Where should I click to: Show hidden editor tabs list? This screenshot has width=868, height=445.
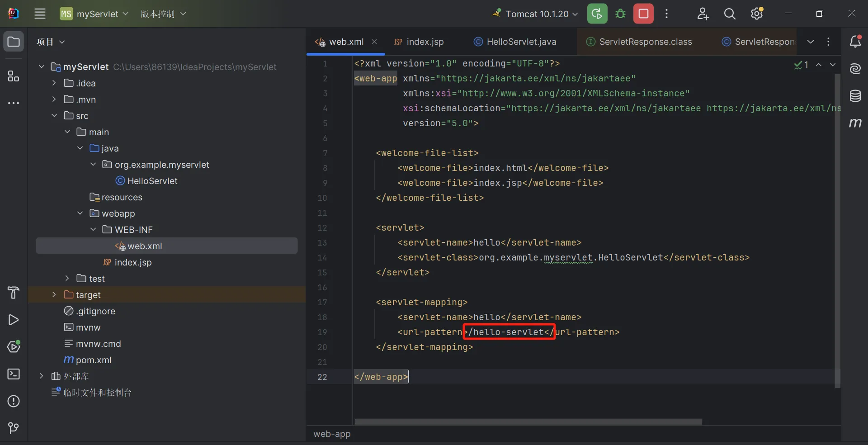click(811, 42)
